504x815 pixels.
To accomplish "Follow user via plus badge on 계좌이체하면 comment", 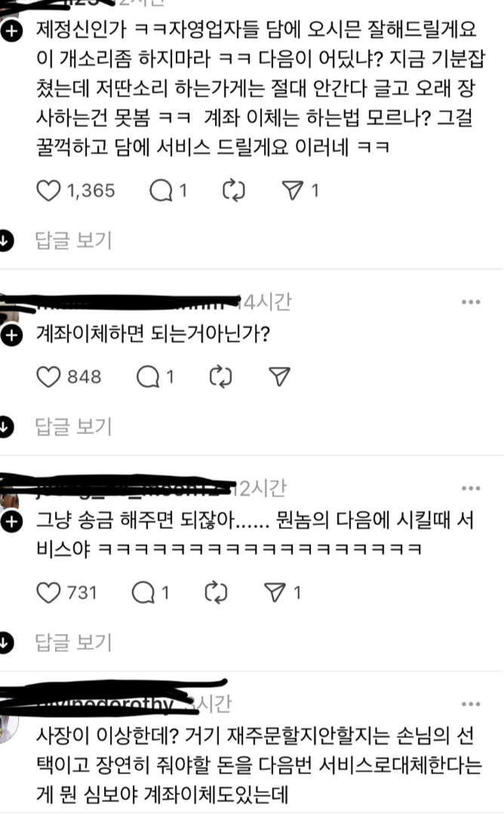I will (11, 335).
